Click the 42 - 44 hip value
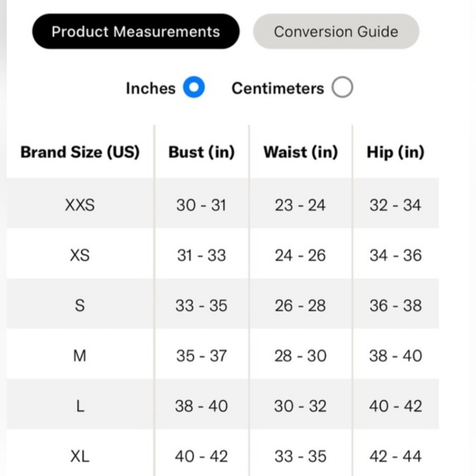476x476 pixels. (395, 456)
